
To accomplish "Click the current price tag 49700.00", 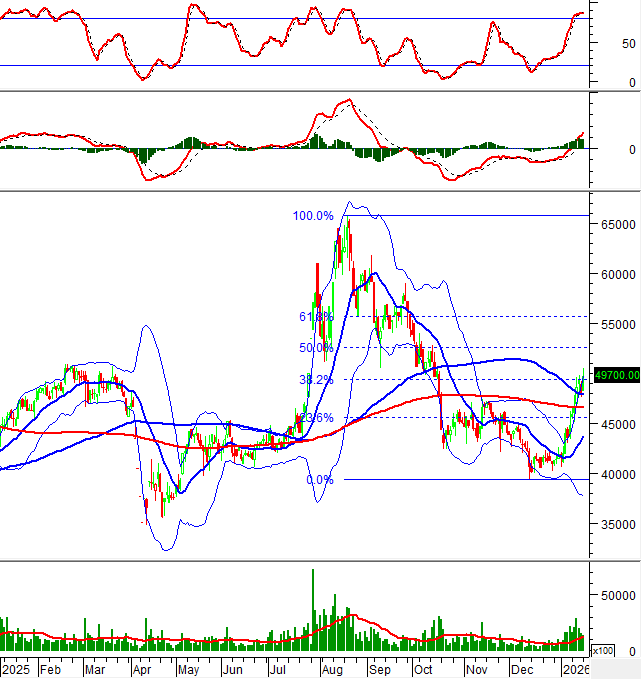I will point(616,375).
